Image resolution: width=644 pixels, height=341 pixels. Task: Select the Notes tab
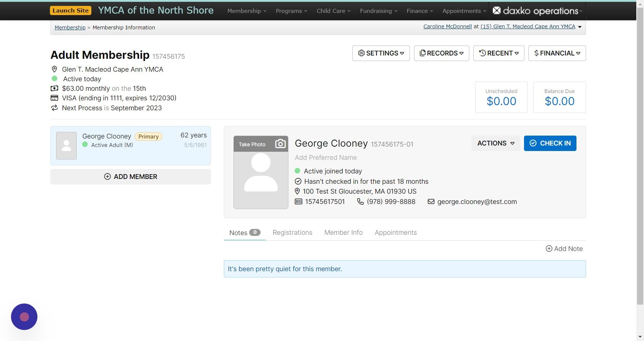[245, 233]
